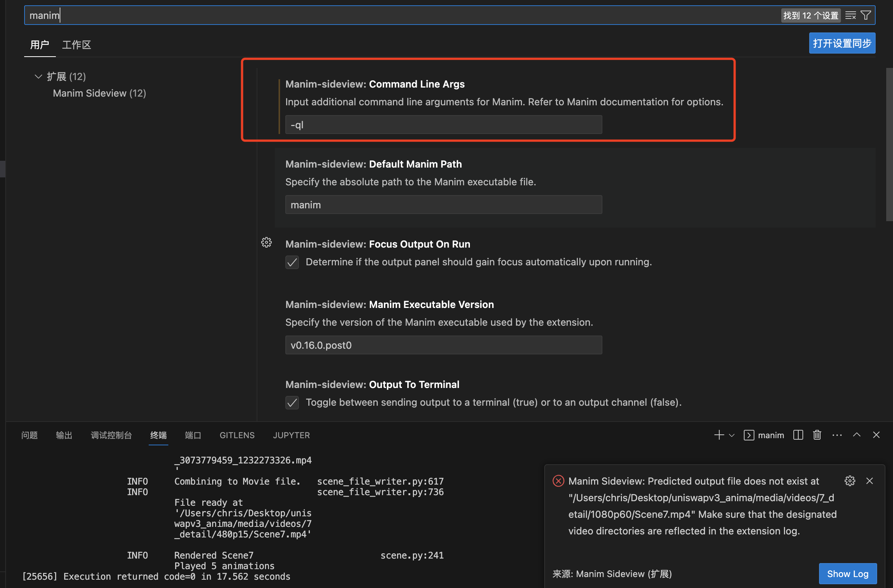This screenshot has width=893, height=588.
Task: Dismiss the Manim Sideview error notification
Action: pos(870,481)
